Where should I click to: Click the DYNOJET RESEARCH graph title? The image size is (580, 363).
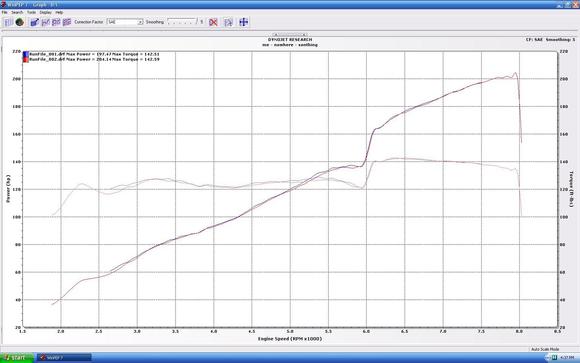(290, 40)
